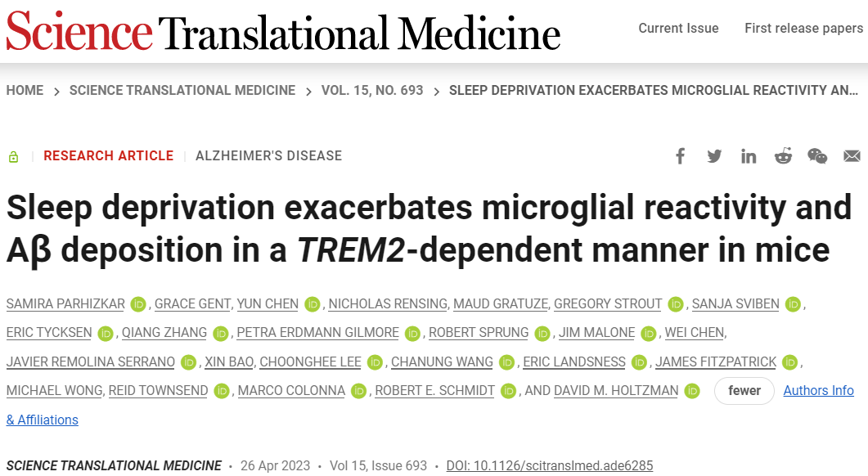Screen dimensions: 868x476
Task: Open First release papers menu item
Action: pos(803,29)
